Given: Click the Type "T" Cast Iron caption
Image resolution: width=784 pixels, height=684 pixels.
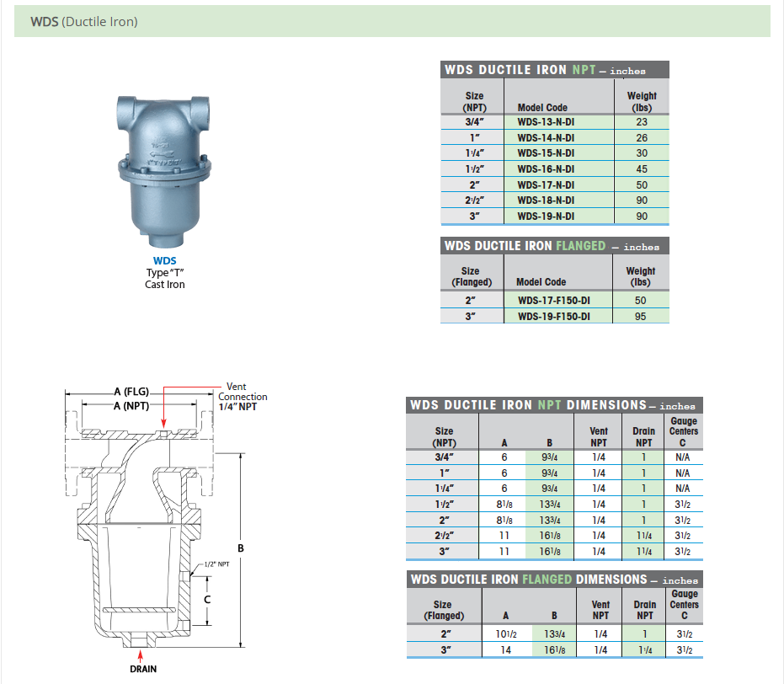Looking at the screenshot, I should 164,279.
